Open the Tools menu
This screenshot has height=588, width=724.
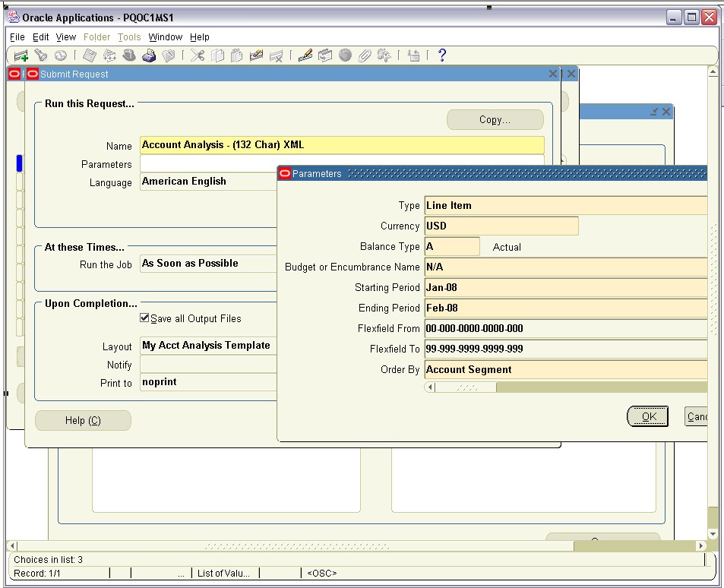point(128,36)
